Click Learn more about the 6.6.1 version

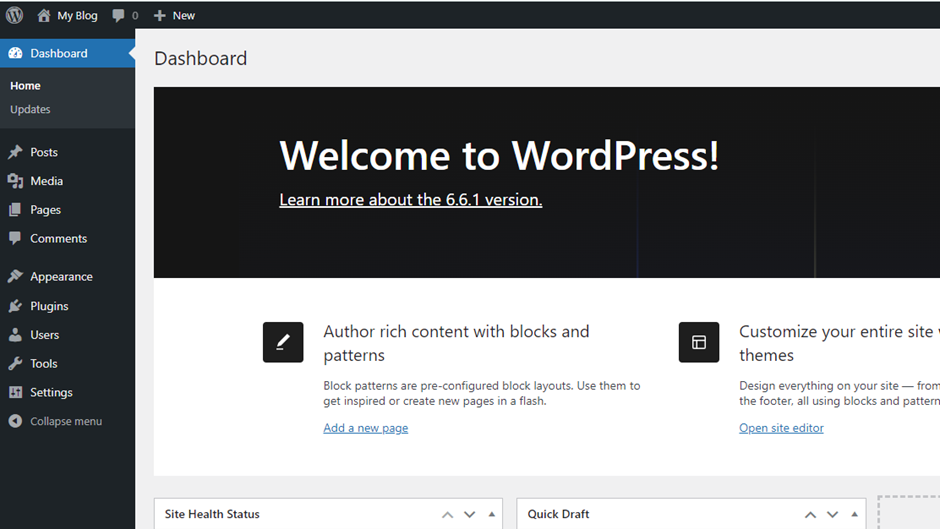[x=411, y=200]
